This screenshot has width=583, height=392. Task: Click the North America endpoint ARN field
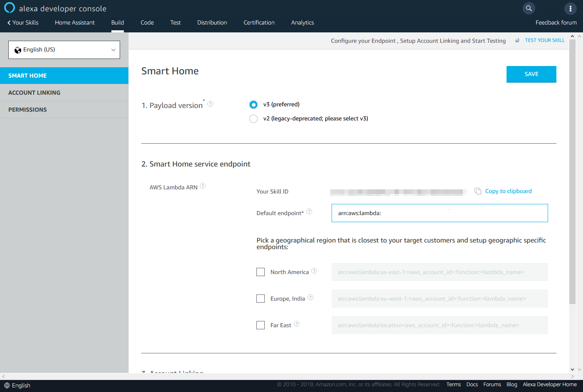440,272
